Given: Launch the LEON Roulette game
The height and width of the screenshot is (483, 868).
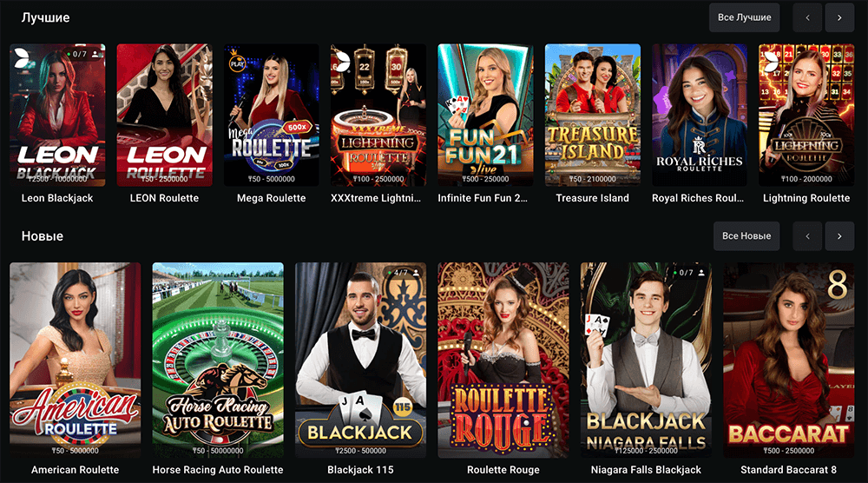Looking at the screenshot, I should tap(164, 116).
